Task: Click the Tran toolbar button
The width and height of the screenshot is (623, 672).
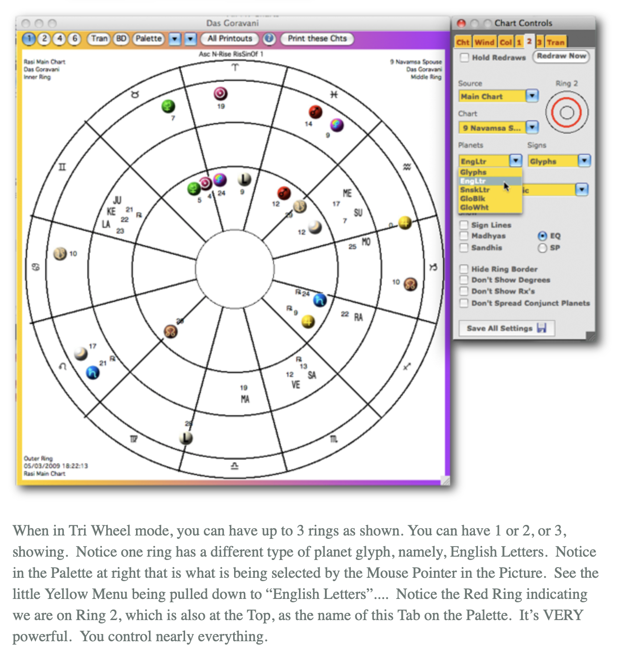Action: [x=99, y=39]
